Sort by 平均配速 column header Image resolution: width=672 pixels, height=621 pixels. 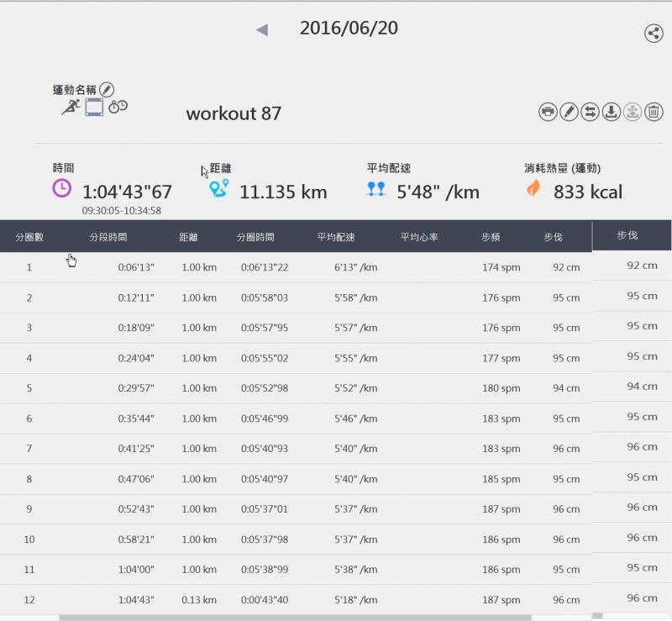click(x=336, y=237)
